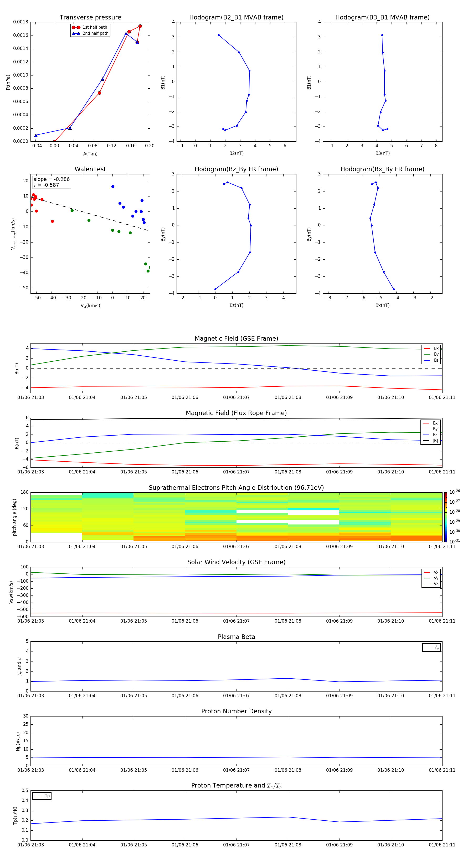Click the '01/06 21:03' tick under GSE magnetic field plot

pos(31,398)
